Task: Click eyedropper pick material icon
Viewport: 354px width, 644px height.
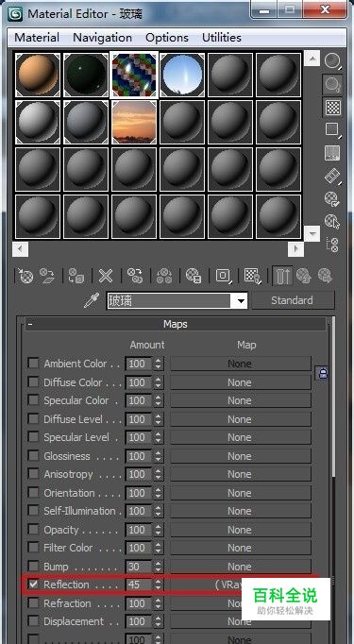Action: 91,301
